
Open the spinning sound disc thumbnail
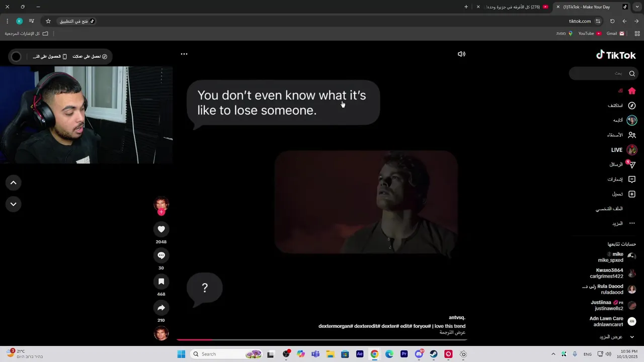[x=161, y=333]
